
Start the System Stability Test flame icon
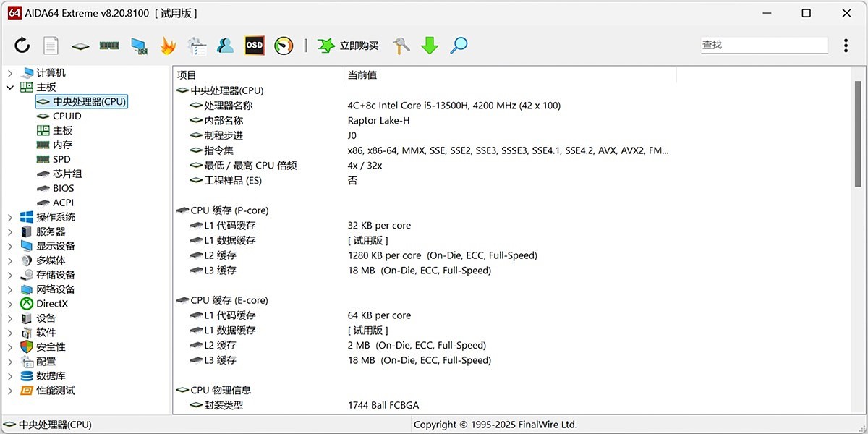166,45
